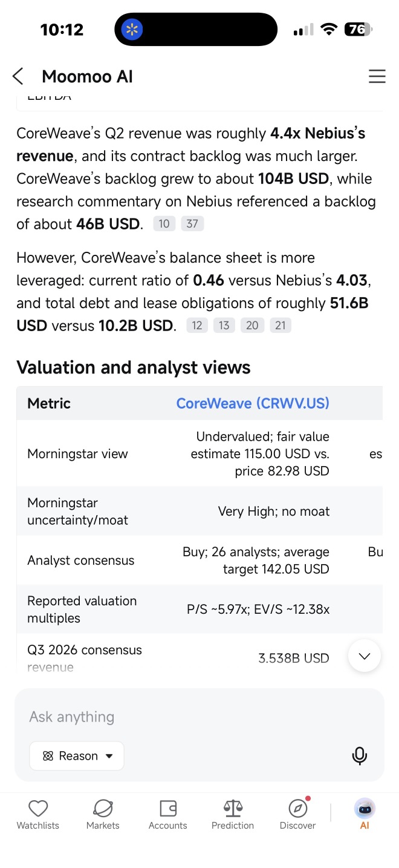Focus the Ask anything input field
Viewport: 399px width, 868px height.
pos(199,717)
